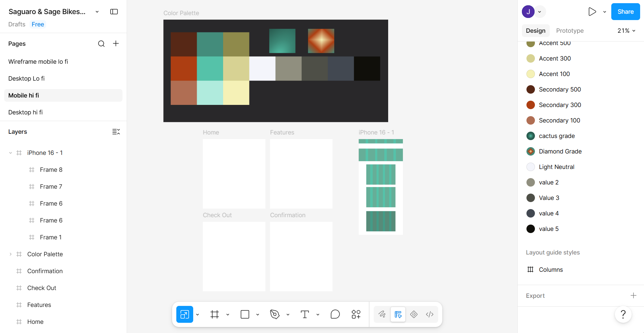Select the Frame tool in toolbar

click(215, 314)
